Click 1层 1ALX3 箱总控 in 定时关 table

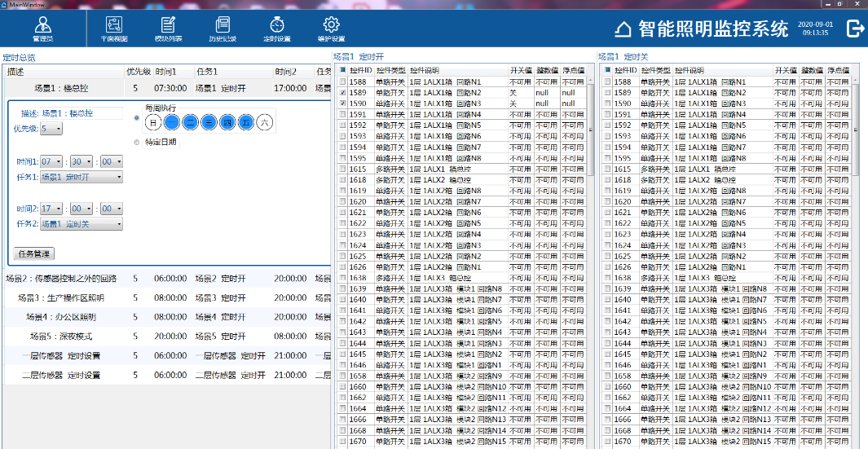click(x=705, y=278)
